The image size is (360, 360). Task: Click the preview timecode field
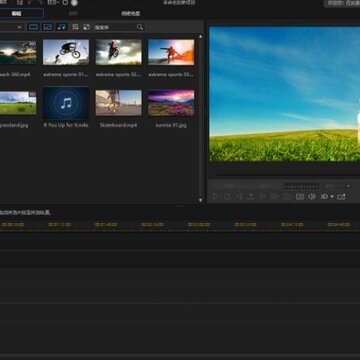coord(301,186)
